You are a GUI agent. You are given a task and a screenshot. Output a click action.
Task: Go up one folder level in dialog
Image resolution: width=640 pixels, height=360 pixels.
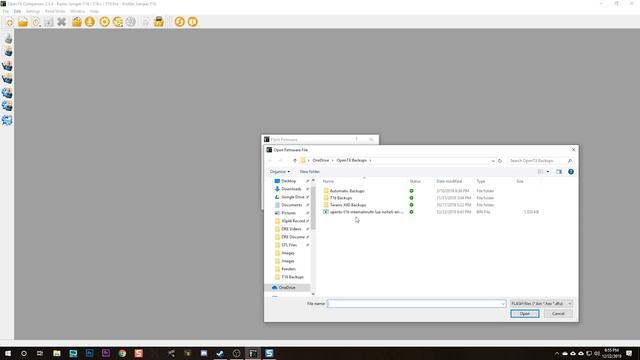point(295,161)
